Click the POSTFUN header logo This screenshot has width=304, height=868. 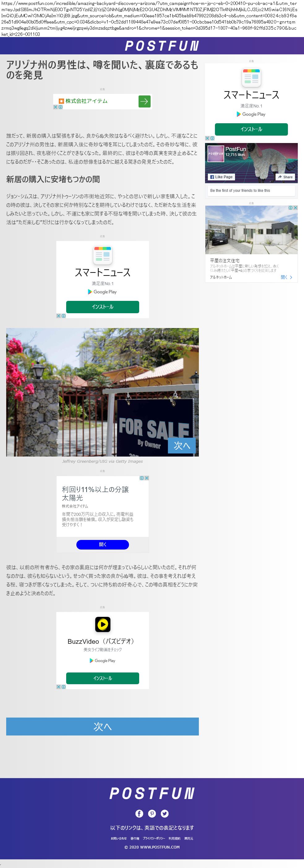(x=162, y=46)
